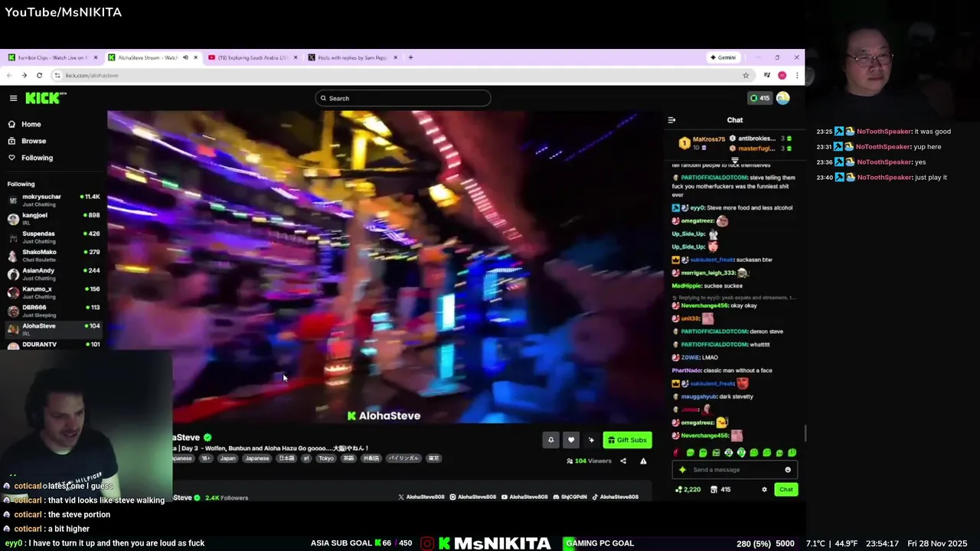Open AlohaSteve808 X profile link
The width and height of the screenshot is (980, 551).
pos(421,497)
